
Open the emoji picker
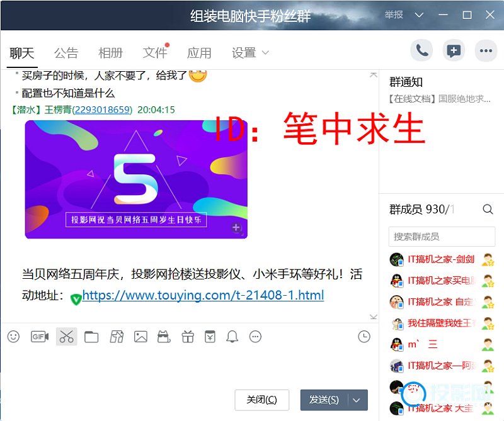pos(13,337)
